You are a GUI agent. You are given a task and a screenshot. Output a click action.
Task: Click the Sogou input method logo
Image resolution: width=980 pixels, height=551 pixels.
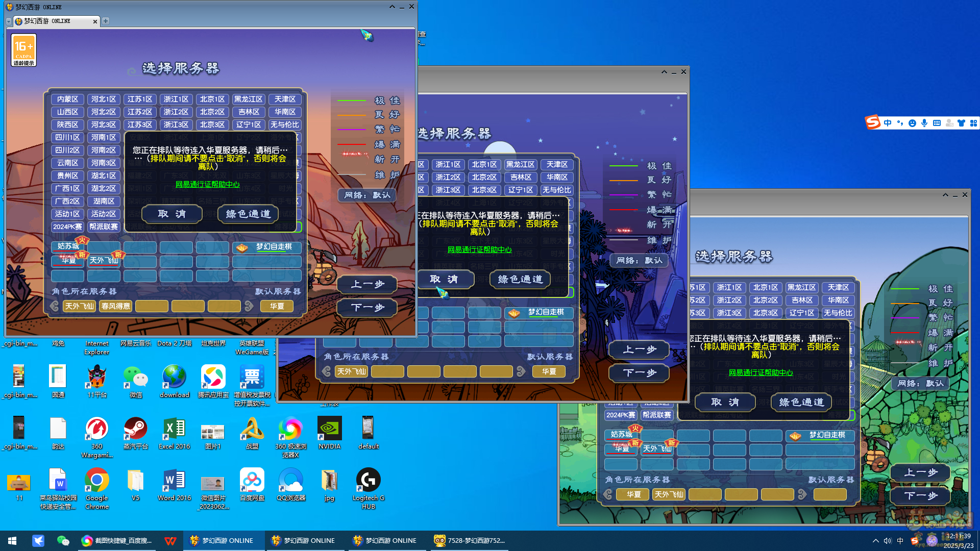click(873, 122)
